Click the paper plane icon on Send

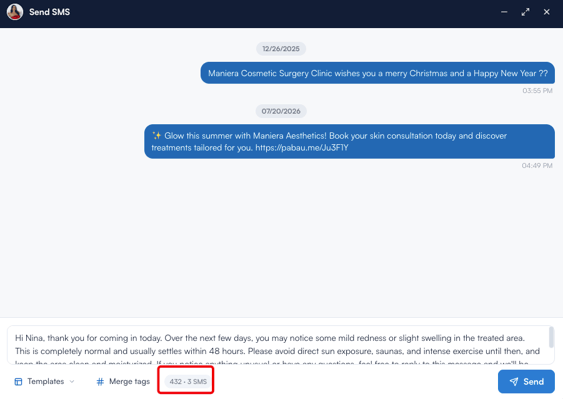(514, 381)
